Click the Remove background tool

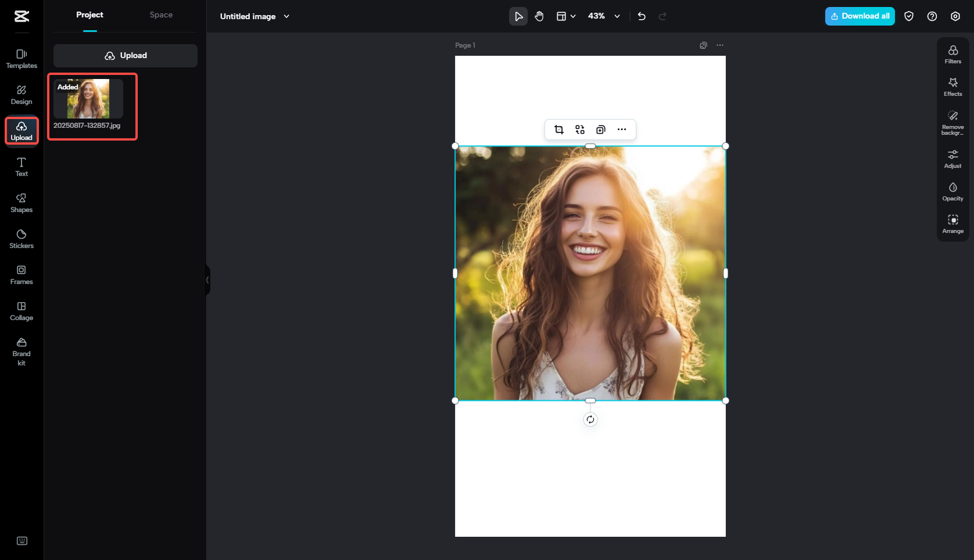(952, 122)
